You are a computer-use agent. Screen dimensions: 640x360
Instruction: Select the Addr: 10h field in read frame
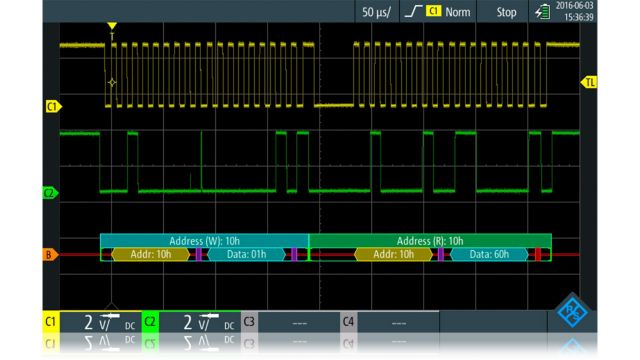pyautogui.click(x=393, y=255)
